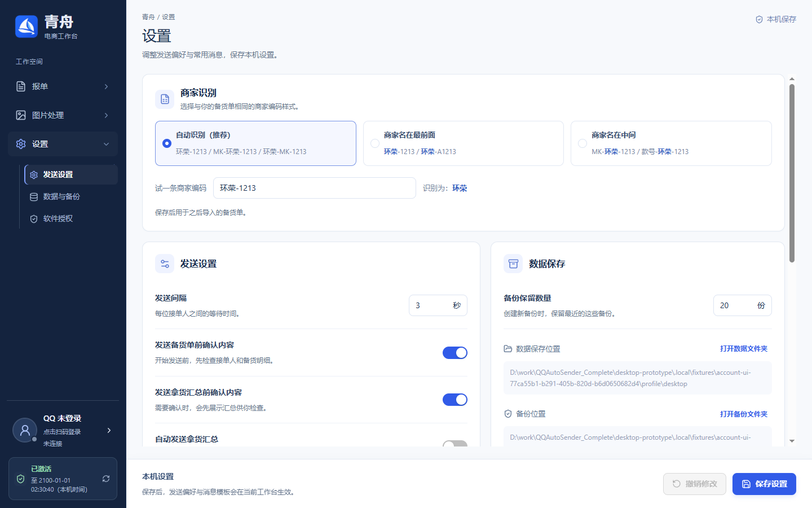Click the 数据与备份 database icon
Screen dimensions: 812x508
34,197
